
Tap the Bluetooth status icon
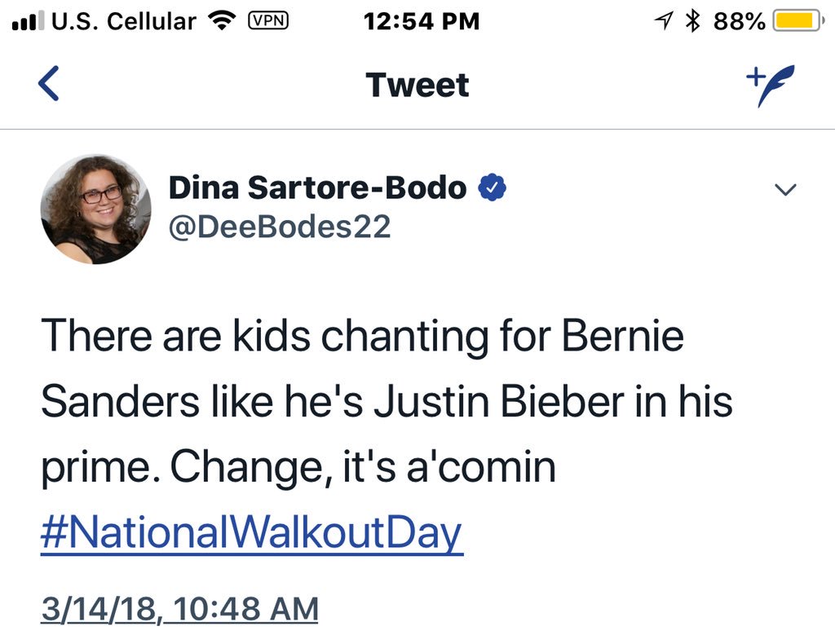693,22
